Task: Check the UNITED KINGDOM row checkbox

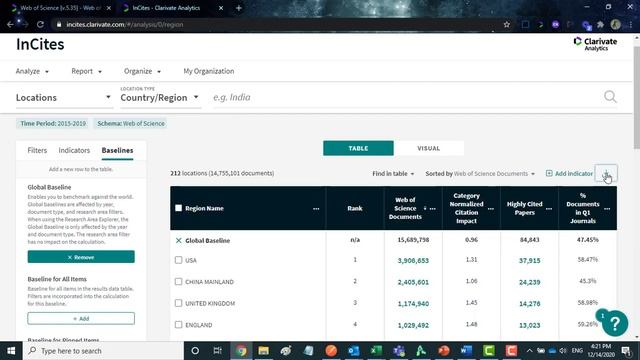Action: 178,303
